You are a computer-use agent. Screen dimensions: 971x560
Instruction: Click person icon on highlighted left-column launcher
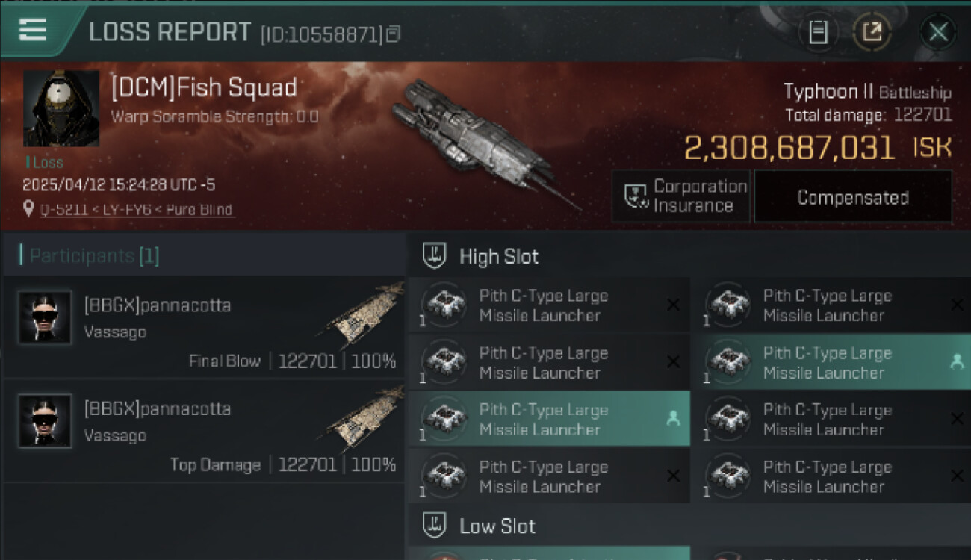click(672, 419)
